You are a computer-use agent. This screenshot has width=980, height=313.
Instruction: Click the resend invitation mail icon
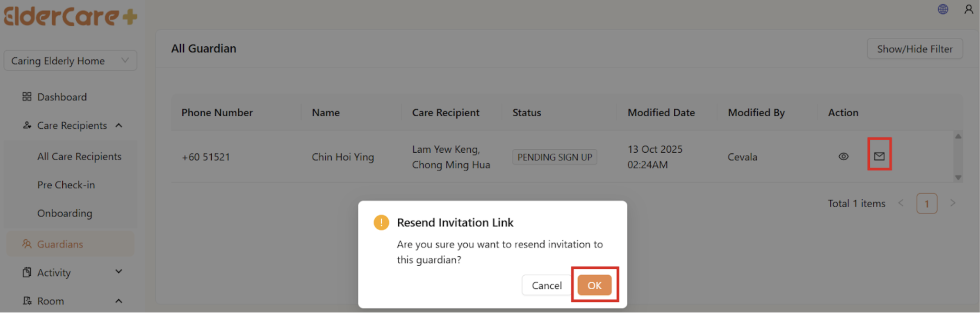pos(879,156)
